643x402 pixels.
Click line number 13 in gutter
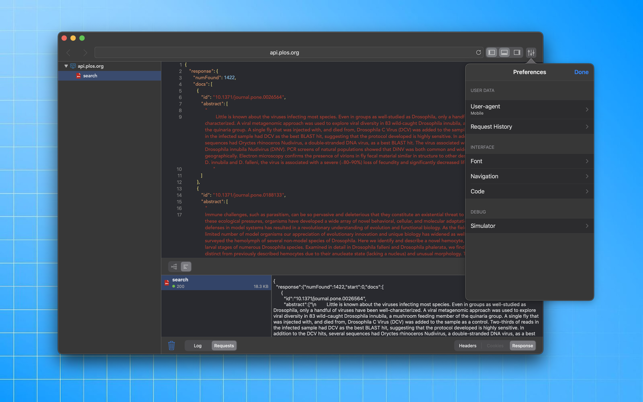[179, 189]
